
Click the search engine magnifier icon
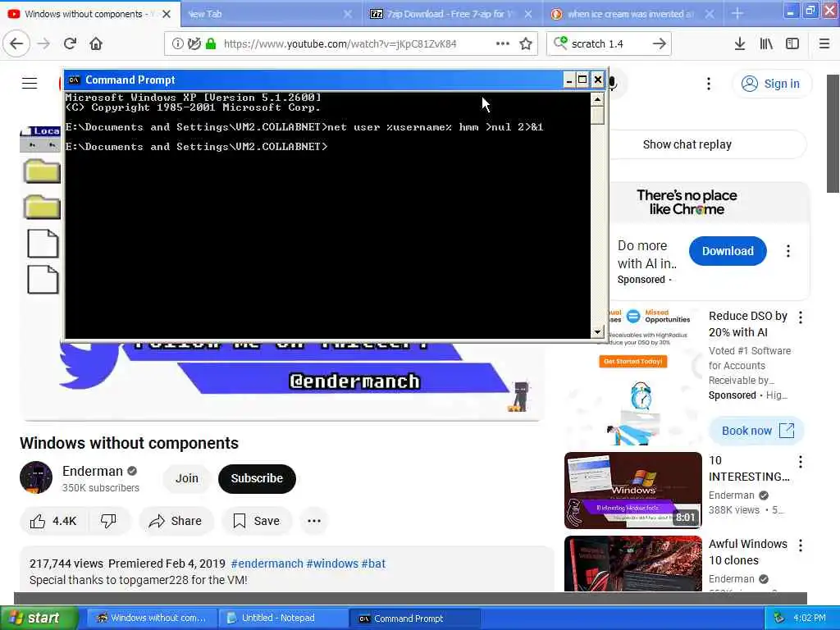[x=559, y=43]
